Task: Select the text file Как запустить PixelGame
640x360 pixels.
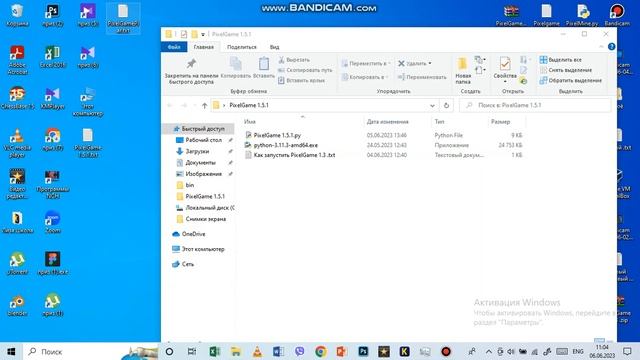Action: point(294,155)
